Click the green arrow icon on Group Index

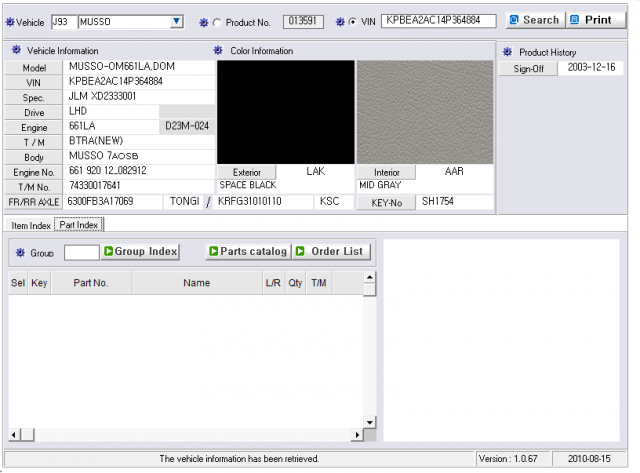pyautogui.click(x=108, y=251)
